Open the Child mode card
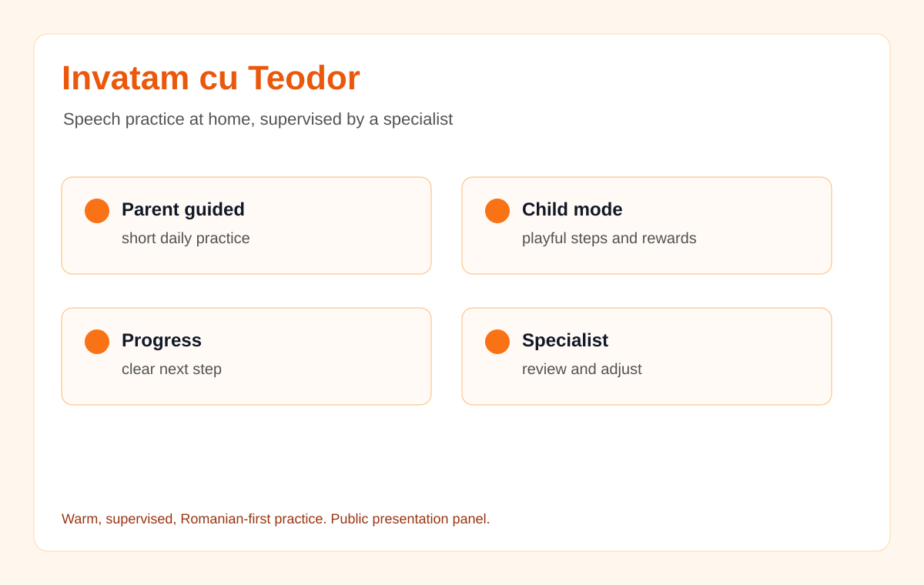 [x=647, y=226]
